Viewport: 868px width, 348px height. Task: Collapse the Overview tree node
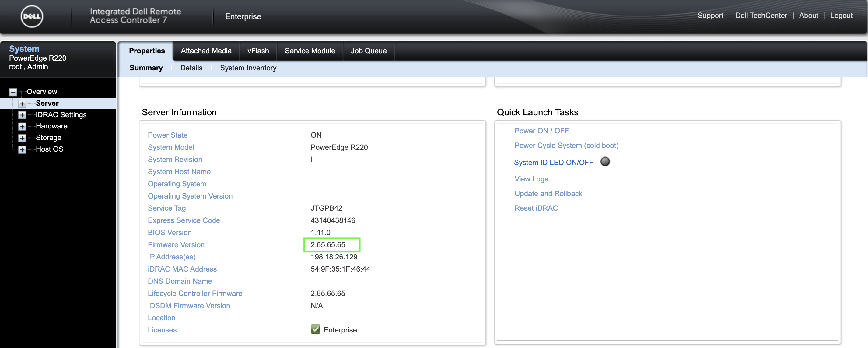tap(13, 92)
